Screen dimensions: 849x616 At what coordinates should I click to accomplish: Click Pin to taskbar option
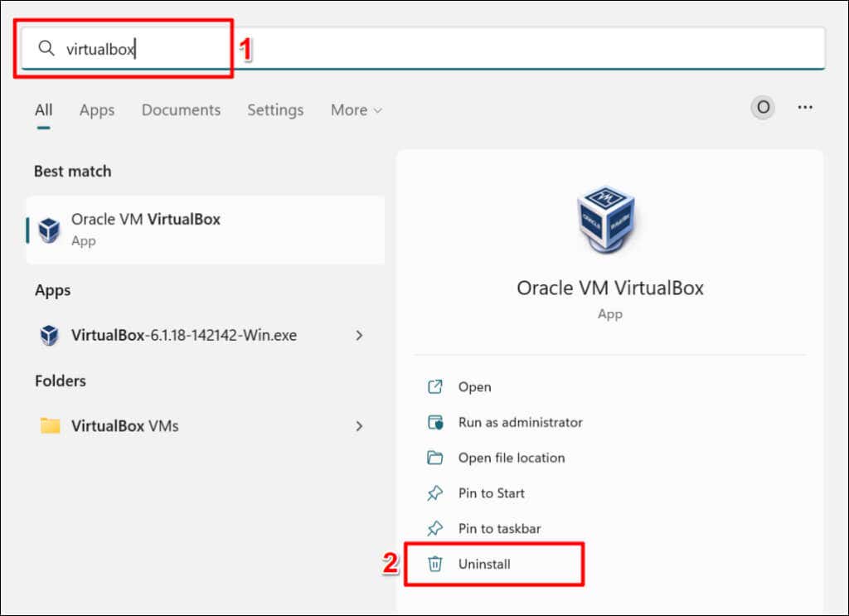499,528
